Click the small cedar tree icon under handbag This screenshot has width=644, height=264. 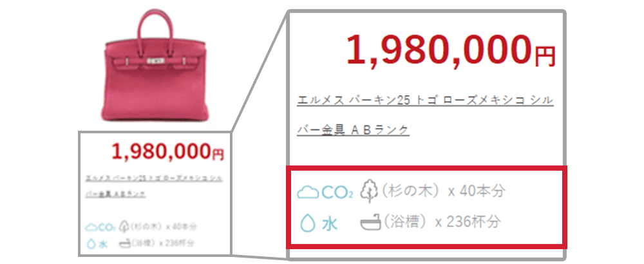[123, 226]
